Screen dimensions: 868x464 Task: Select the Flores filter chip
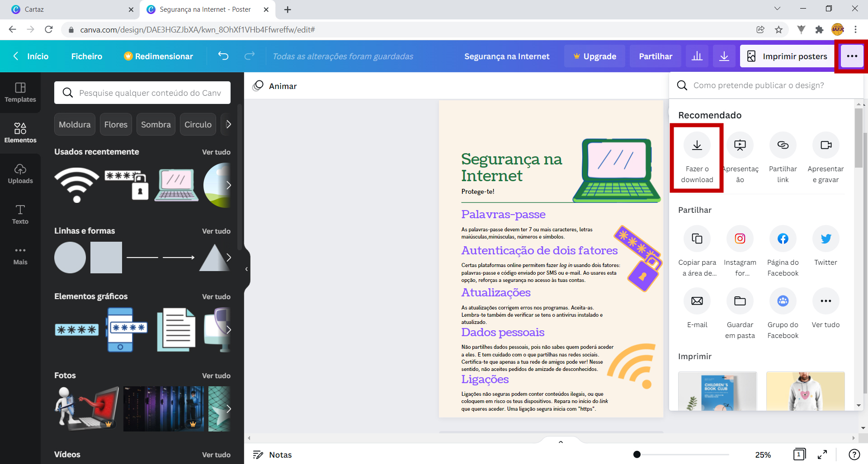coord(116,124)
